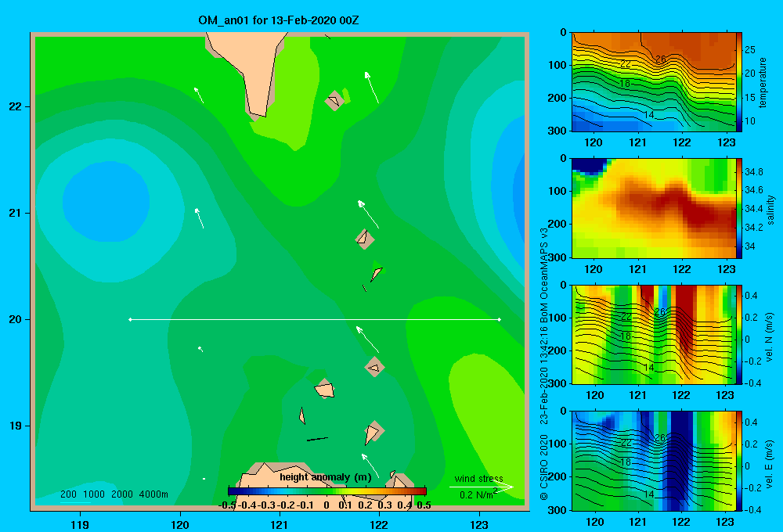Click the vel. N color scale bar

739,334
